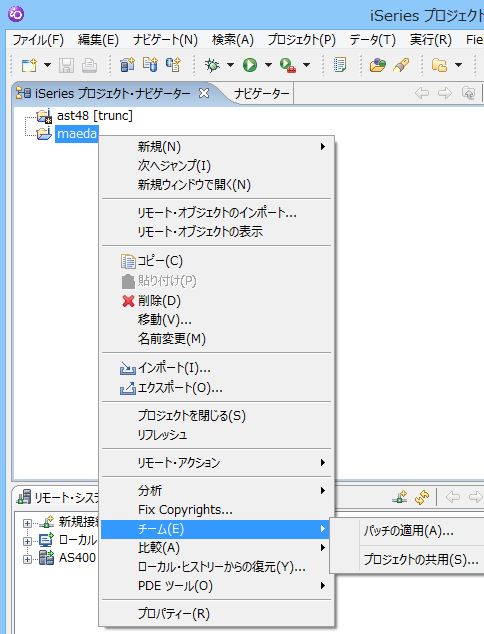Screen dimensions: 484x634
Task: Click the green Run button icon
Action: [x=250, y=65]
